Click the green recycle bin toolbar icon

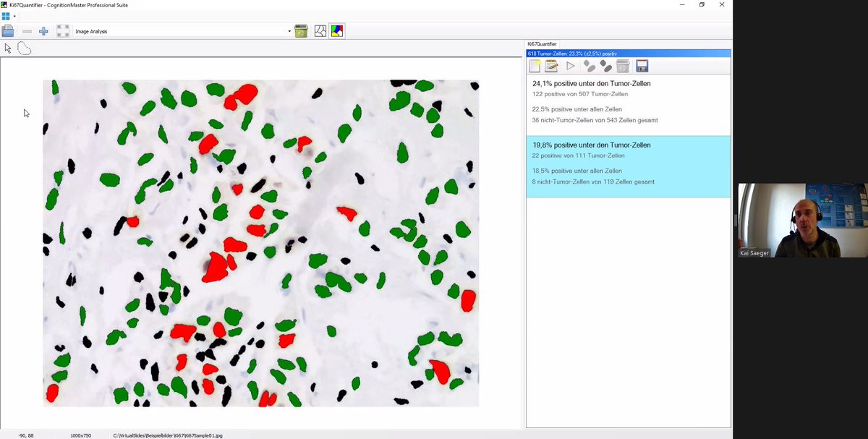tap(301, 31)
